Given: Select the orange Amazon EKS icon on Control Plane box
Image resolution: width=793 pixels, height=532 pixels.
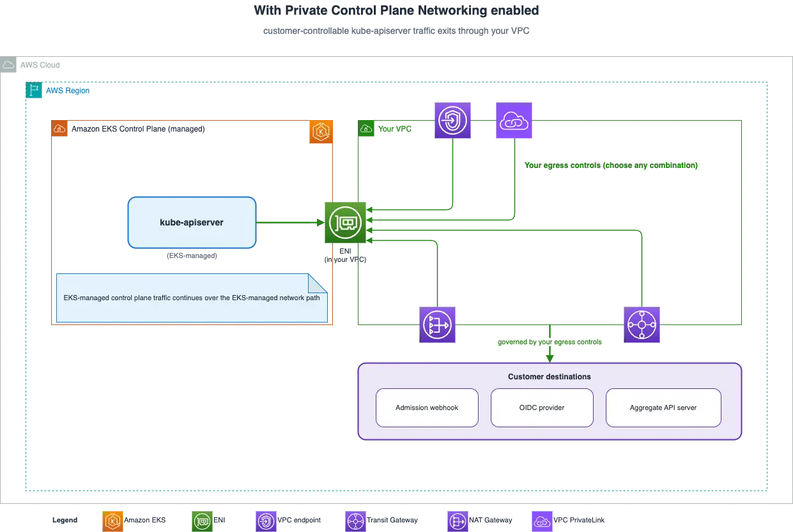Looking at the screenshot, I should [x=321, y=132].
